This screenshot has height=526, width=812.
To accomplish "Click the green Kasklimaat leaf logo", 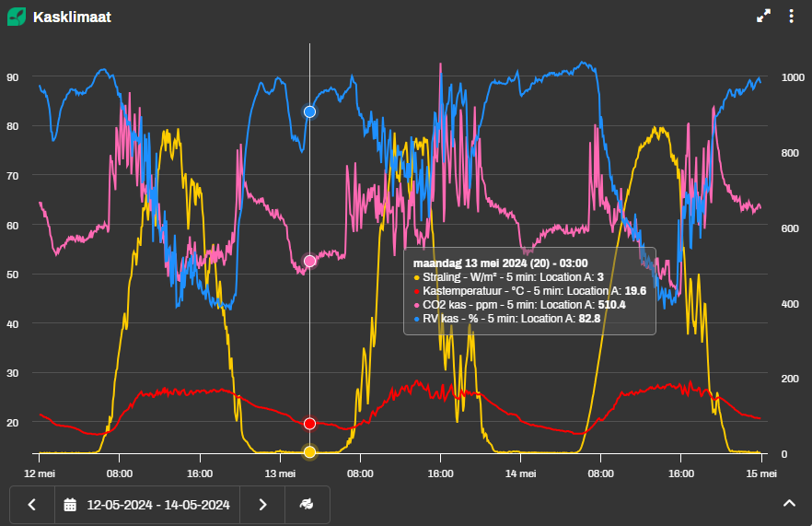I will [17, 17].
